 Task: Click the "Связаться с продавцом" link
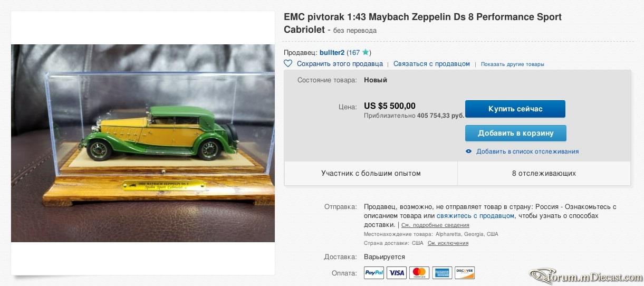[431, 63]
